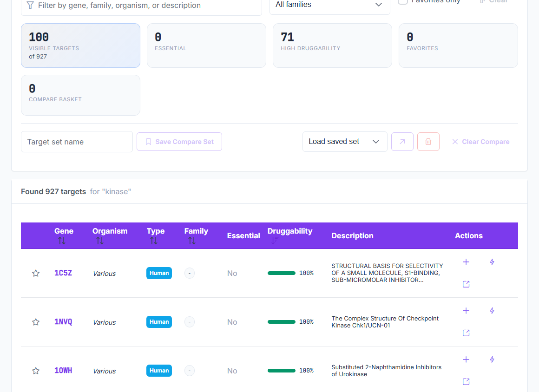Click the lightning bolt icon for 1NVQ

pyautogui.click(x=492, y=311)
